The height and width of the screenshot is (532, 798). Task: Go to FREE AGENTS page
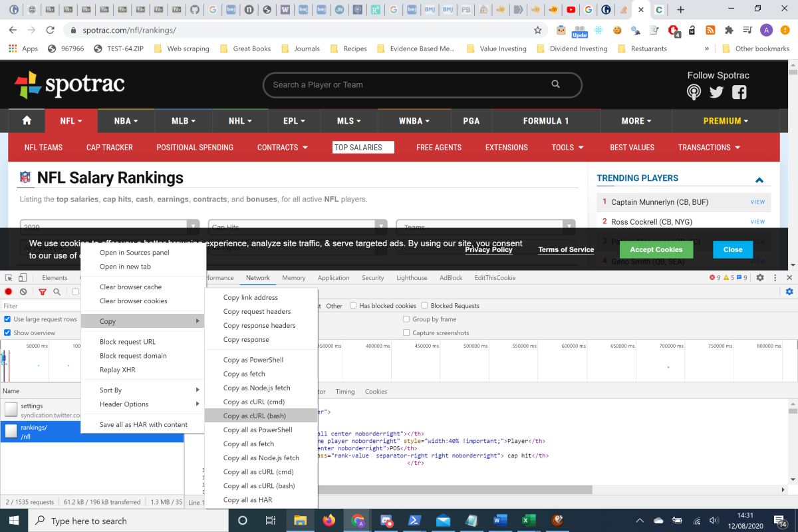click(x=439, y=147)
